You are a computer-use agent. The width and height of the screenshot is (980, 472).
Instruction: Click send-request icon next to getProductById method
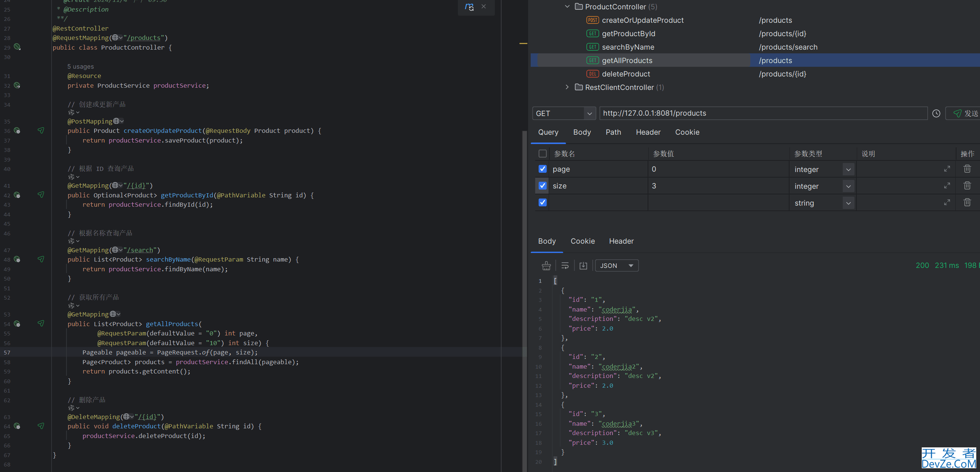41,194
